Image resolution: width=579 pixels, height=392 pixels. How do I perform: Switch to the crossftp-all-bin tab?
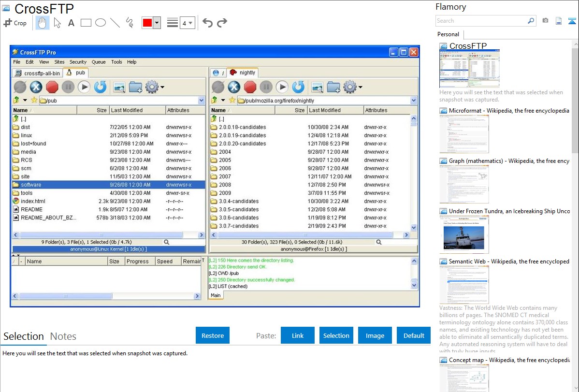pyautogui.click(x=37, y=73)
